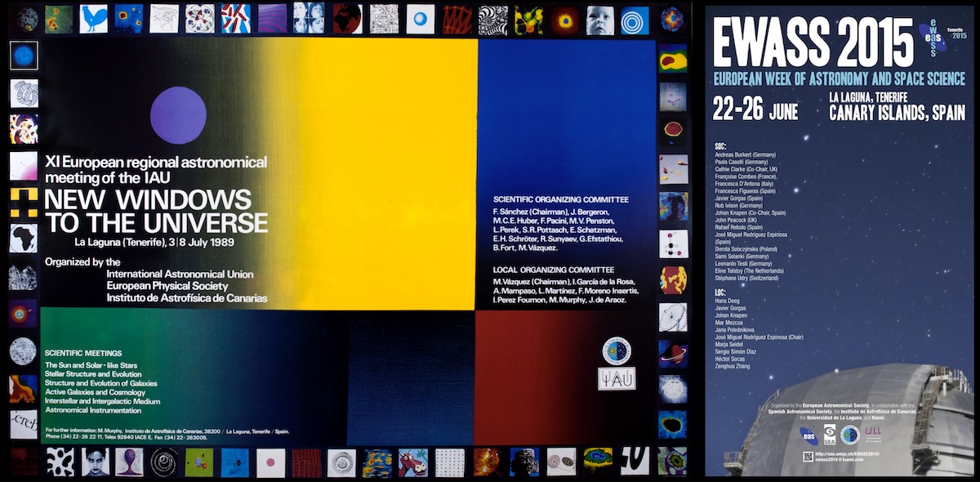Select the two women's faces tile
The image size is (980, 482).
coord(309,19)
